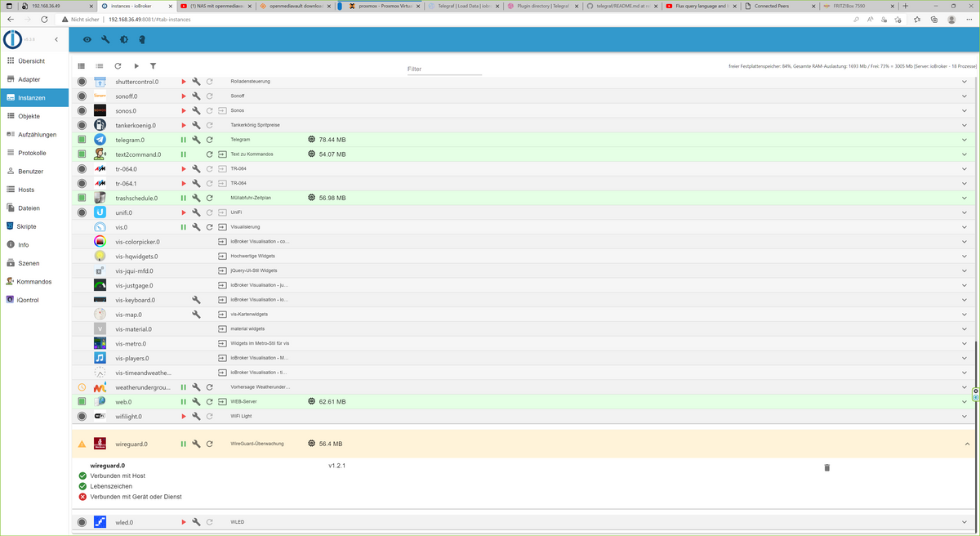Focus the Filter text field
This screenshot has width=980, height=536.
pos(444,69)
